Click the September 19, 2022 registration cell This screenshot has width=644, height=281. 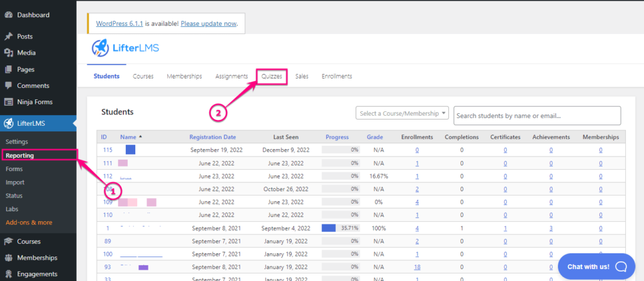tap(216, 150)
